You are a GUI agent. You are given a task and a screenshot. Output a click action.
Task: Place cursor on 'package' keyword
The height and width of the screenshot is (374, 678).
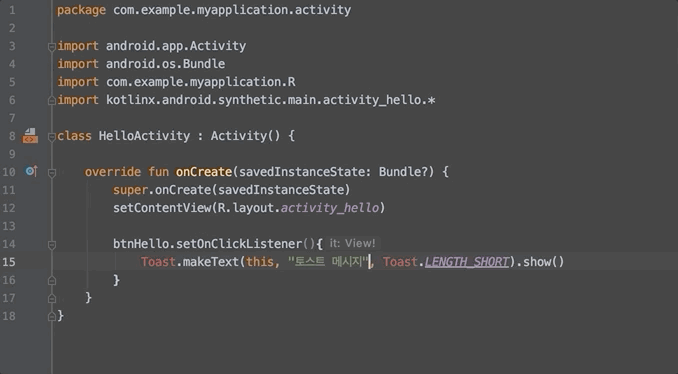81,10
